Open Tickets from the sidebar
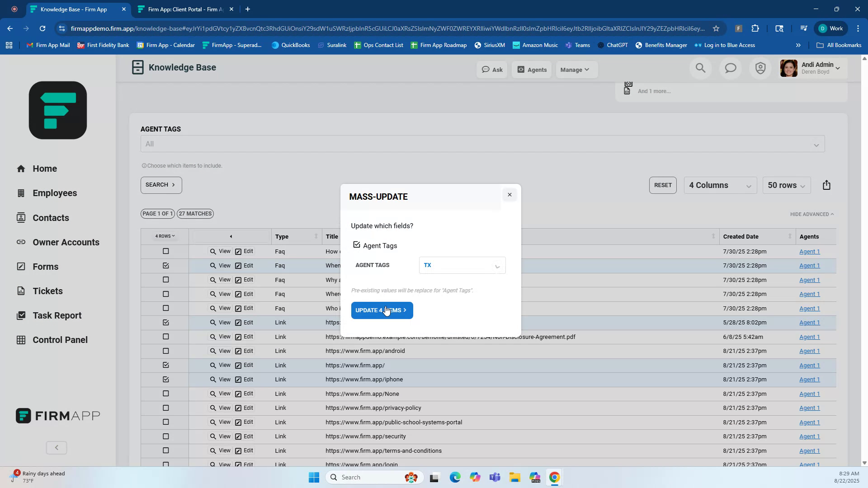Image resolution: width=868 pixels, height=488 pixels. 47,291
